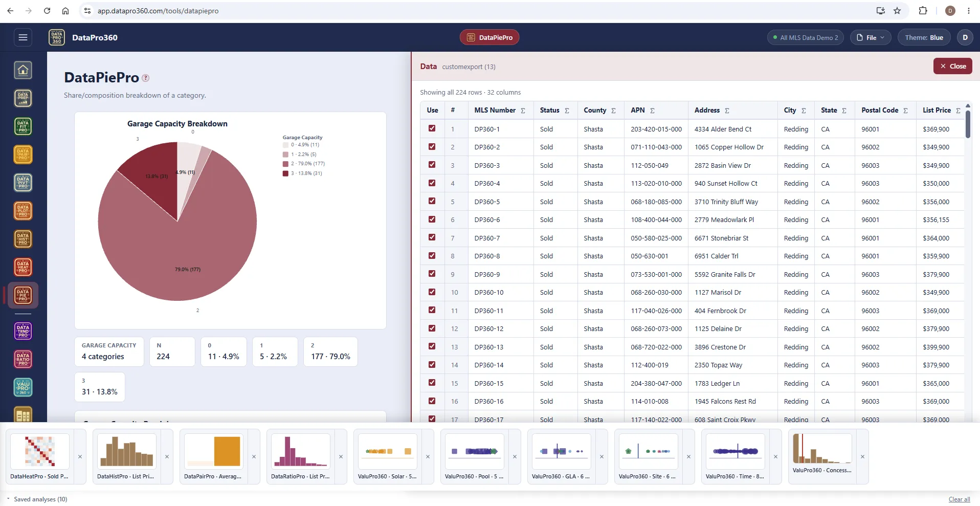Viewport: 980px width, 506px height.
Task: Open the DataRatioPro sidebar tool
Action: coord(23,359)
